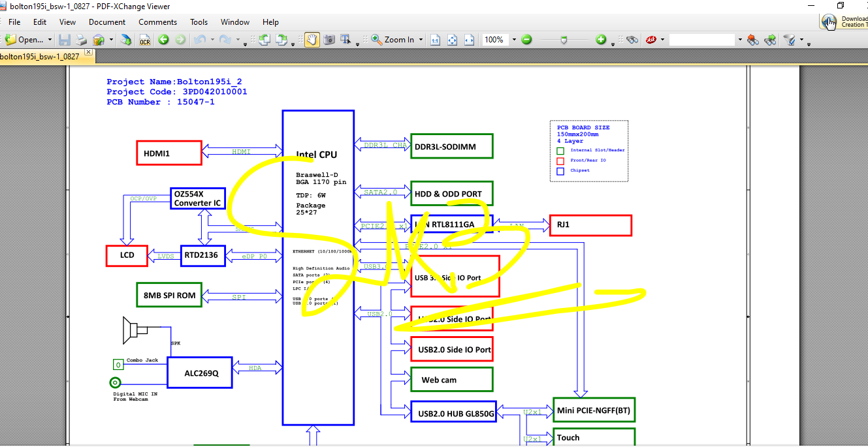Click the green zoom out minus button
This screenshot has width=868, height=447.
tap(526, 40)
